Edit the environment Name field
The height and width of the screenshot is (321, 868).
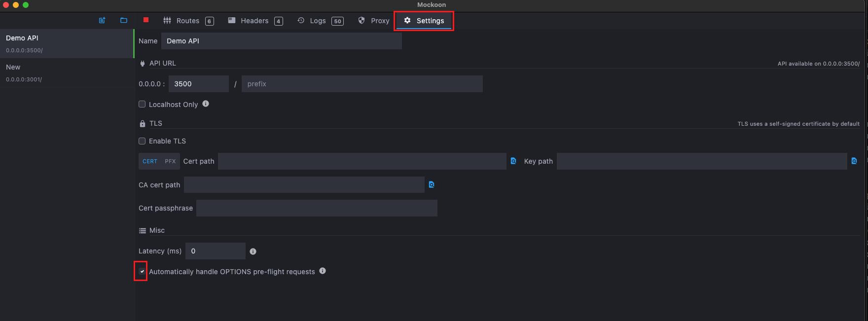coord(281,41)
